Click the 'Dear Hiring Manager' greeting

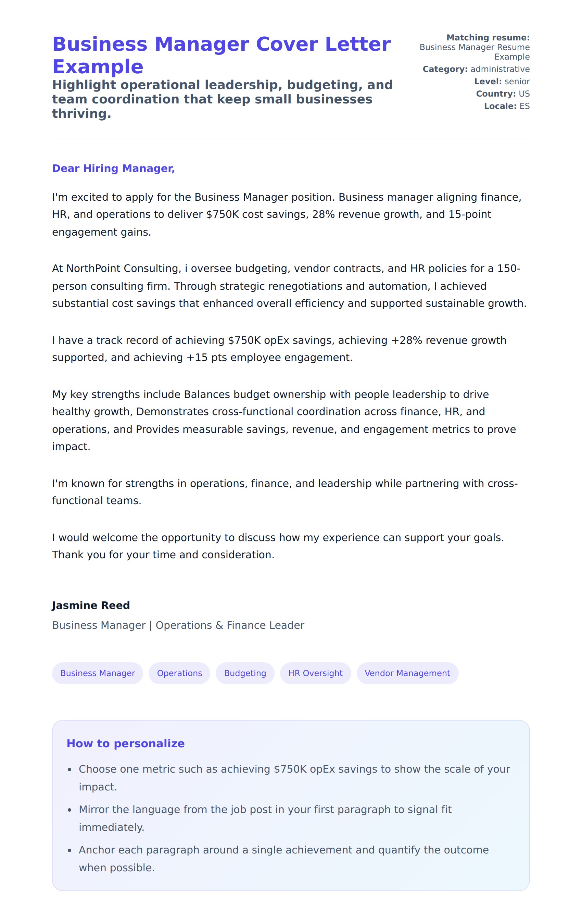point(113,168)
